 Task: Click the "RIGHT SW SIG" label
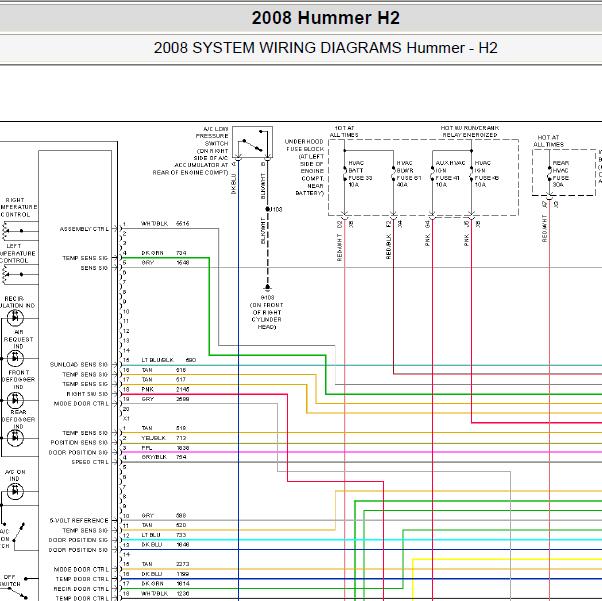pos(87,394)
